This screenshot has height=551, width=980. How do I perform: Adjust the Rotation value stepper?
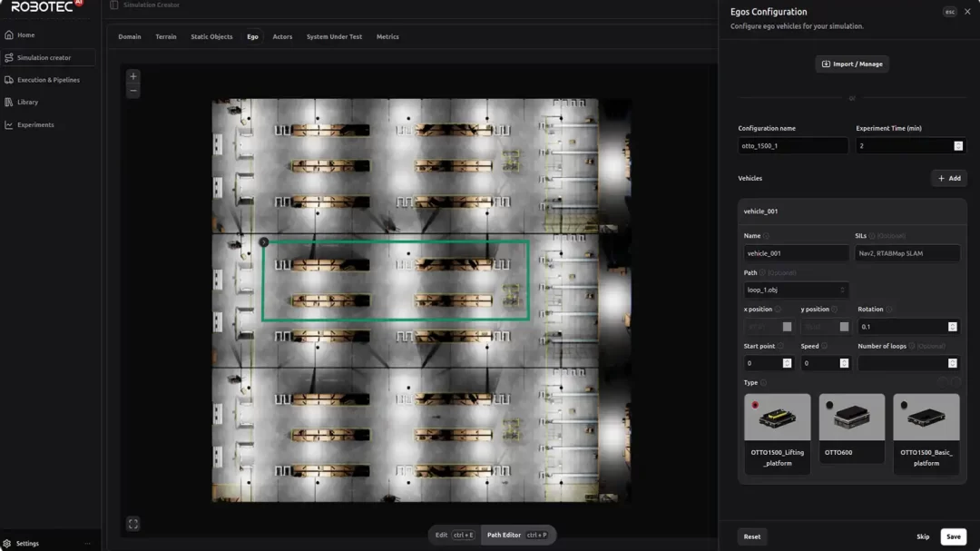tap(952, 327)
